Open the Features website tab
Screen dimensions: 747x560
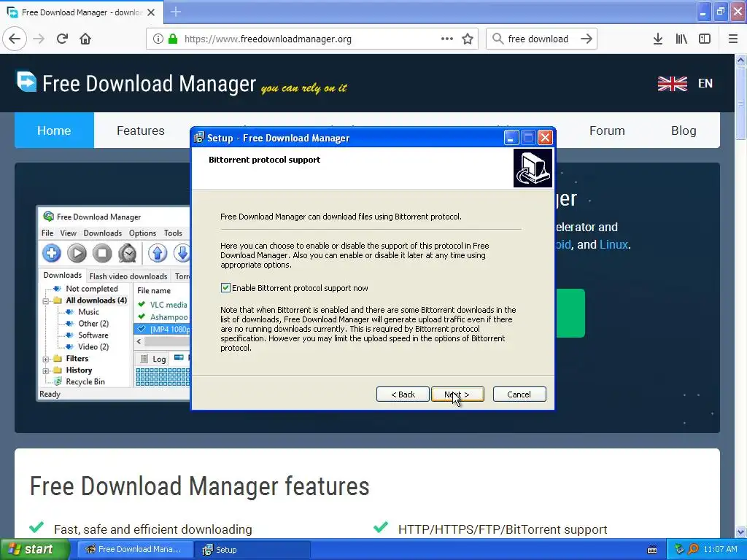[x=141, y=131]
